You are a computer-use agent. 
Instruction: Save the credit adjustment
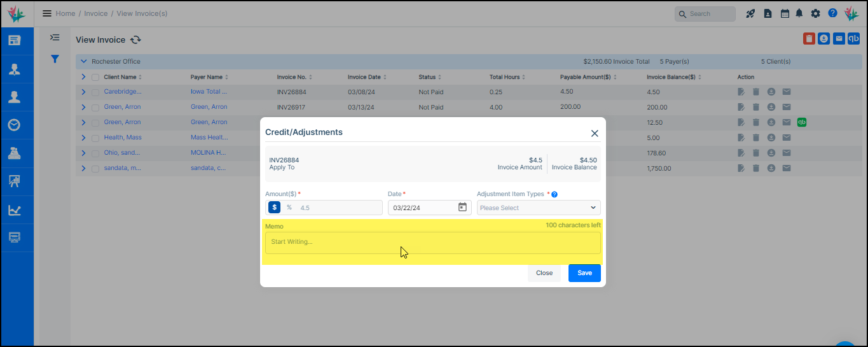coord(584,273)
